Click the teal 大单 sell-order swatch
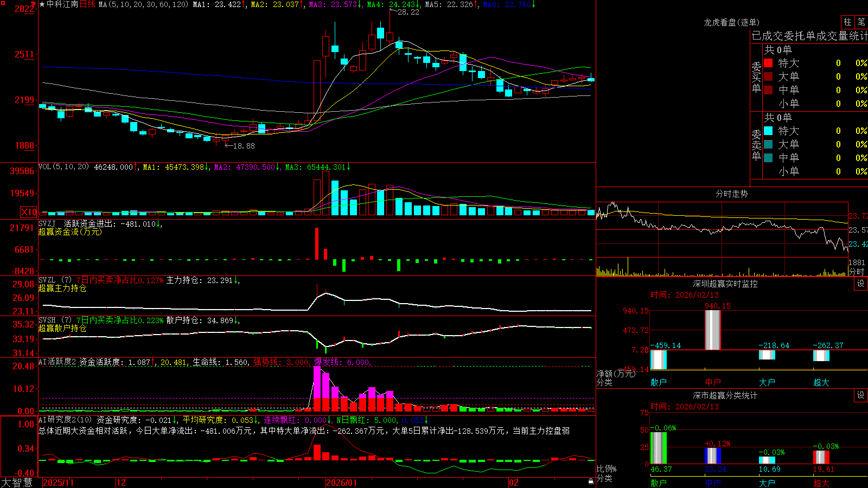Screen dimensions: 868x488 click(768, 144)
